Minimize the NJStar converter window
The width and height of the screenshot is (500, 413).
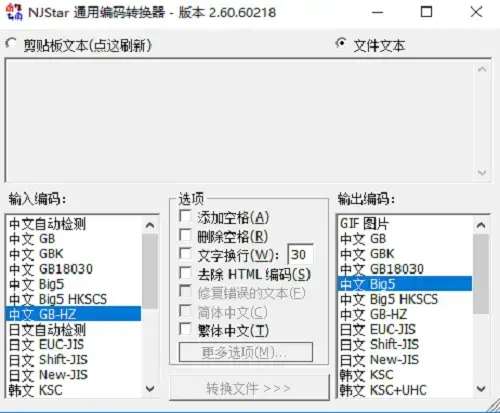click(x=378, y=12)
